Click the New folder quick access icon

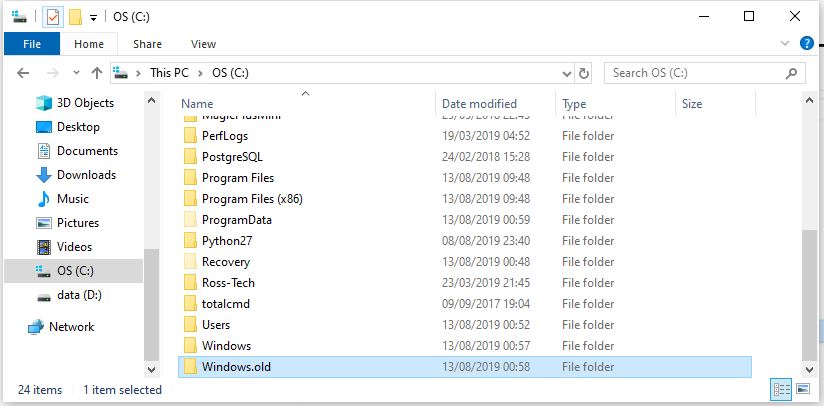coord(75,17)
